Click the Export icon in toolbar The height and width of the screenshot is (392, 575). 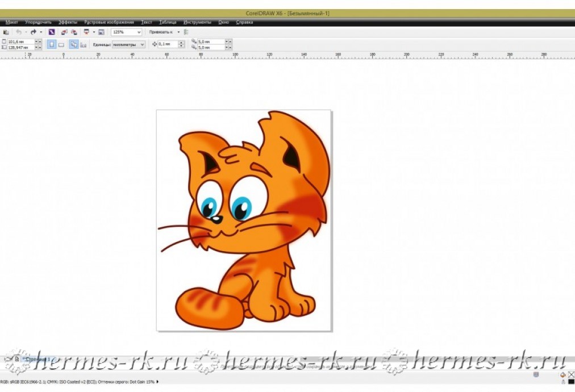[x=74, y=32]
